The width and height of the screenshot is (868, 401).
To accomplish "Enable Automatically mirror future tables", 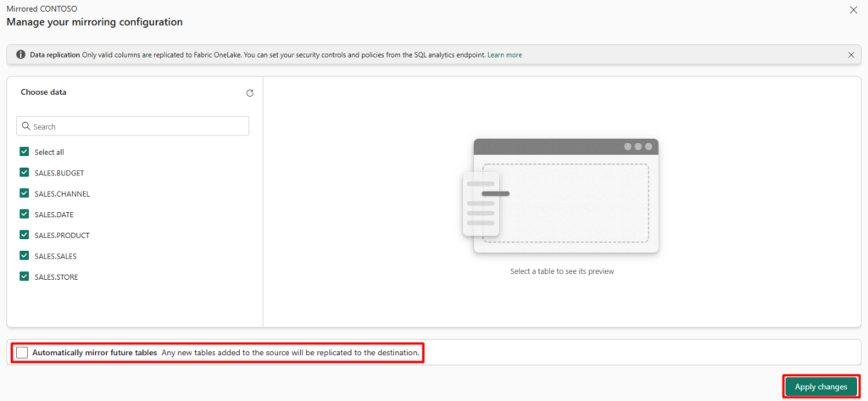I will (x=22, y=353).
